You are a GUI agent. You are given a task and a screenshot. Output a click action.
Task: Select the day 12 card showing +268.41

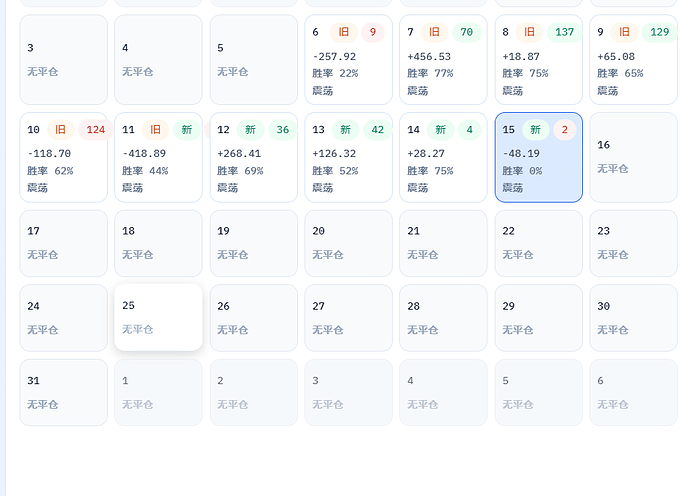[x=253, y=158]
